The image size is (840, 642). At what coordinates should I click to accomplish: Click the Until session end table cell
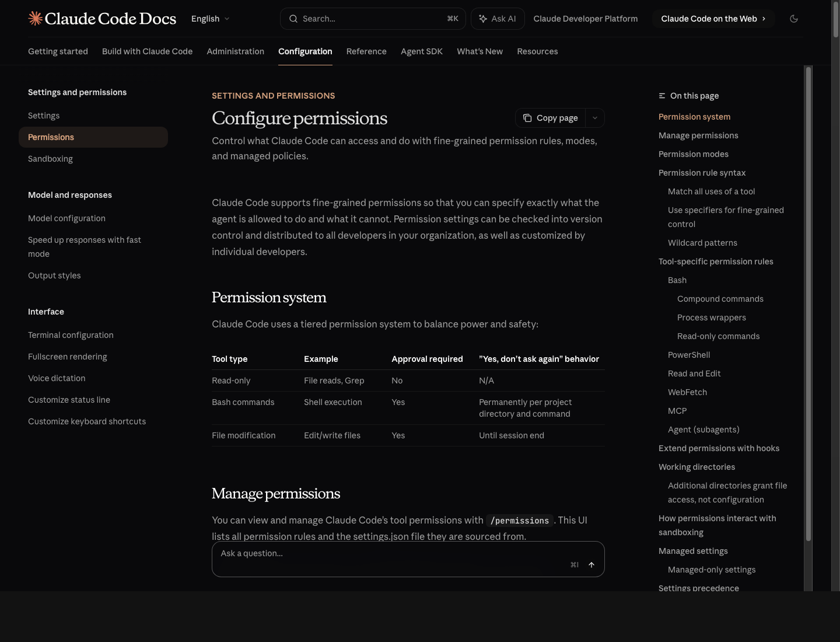512,435
